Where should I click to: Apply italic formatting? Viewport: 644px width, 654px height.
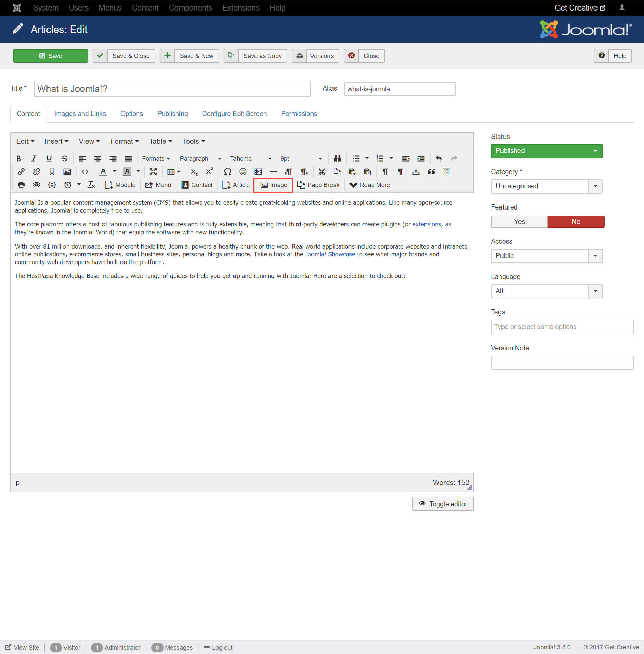point(34,159)
